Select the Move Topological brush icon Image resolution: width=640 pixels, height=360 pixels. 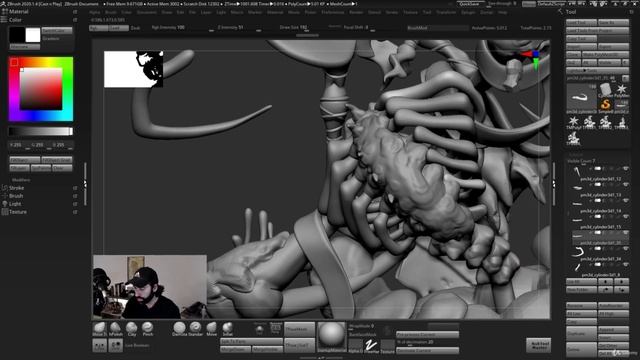99,329
